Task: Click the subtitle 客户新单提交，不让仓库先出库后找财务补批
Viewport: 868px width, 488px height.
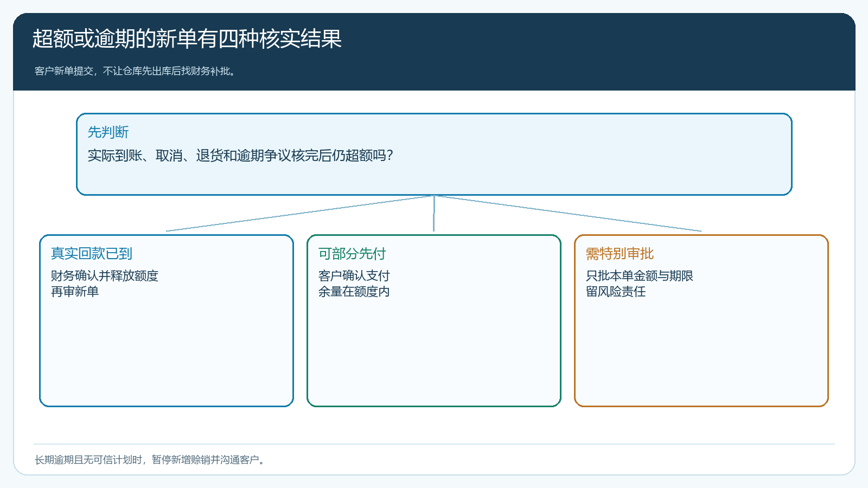Action: (x=136, y=71)
